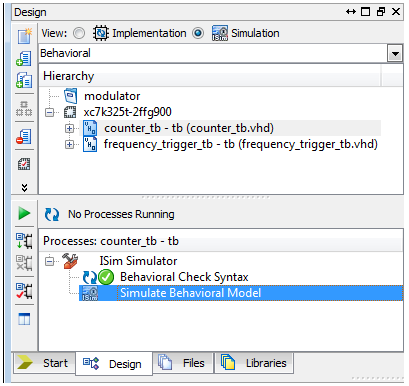Click the grayed hierarchy grid icon
Viewport: 409px width, 386px height.
pyautogui.click(x=24, y=109)
